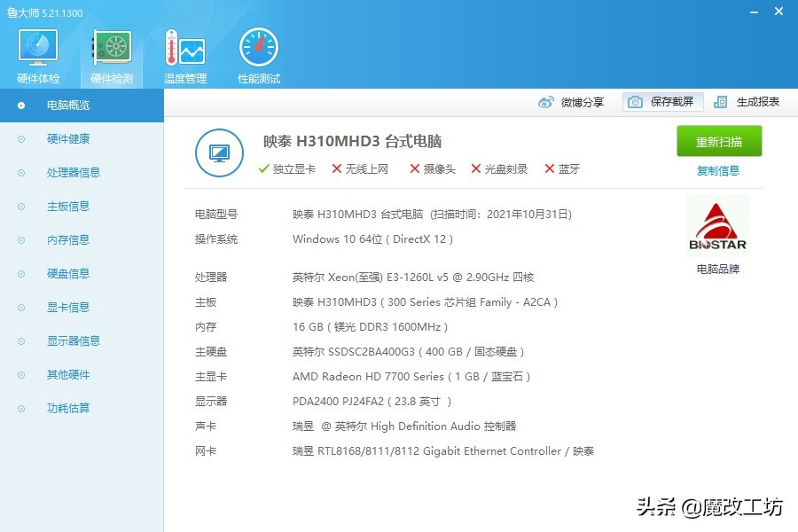The width and height of the screenshot is (798, 532).
Task: Click the blue monitor icon beside computer name
Action: click(x=219, y=153)
